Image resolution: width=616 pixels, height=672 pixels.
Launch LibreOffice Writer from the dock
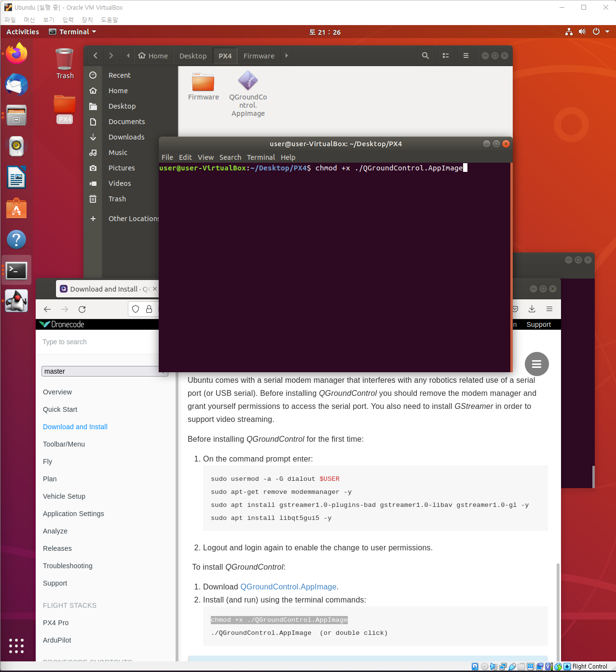[16, 177]
